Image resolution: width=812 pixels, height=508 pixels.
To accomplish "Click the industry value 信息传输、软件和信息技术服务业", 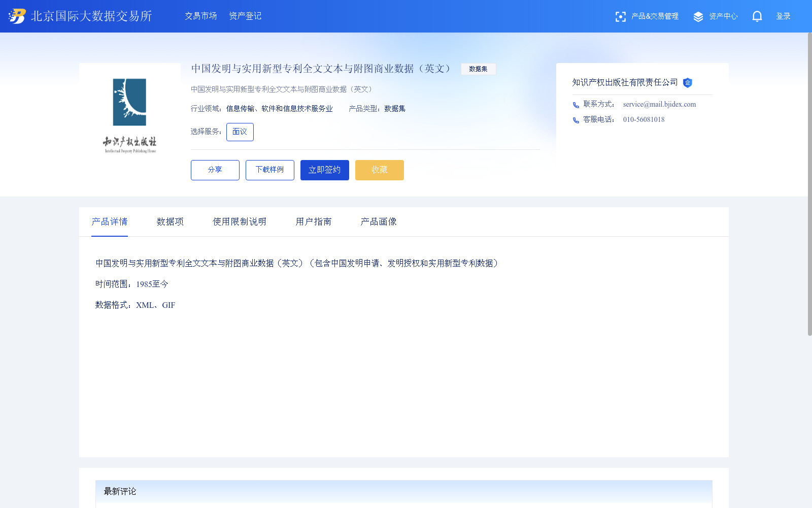I will point(280,109).
